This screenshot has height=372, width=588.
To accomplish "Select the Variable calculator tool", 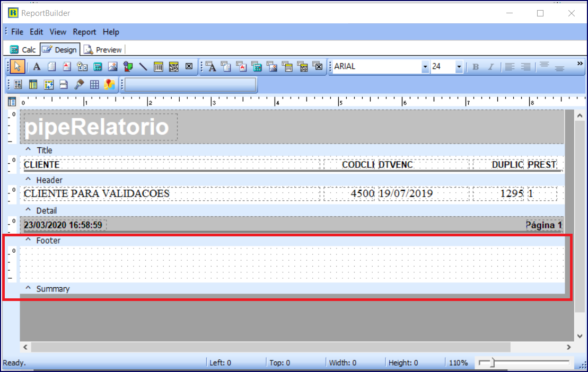I will (98, 67).
